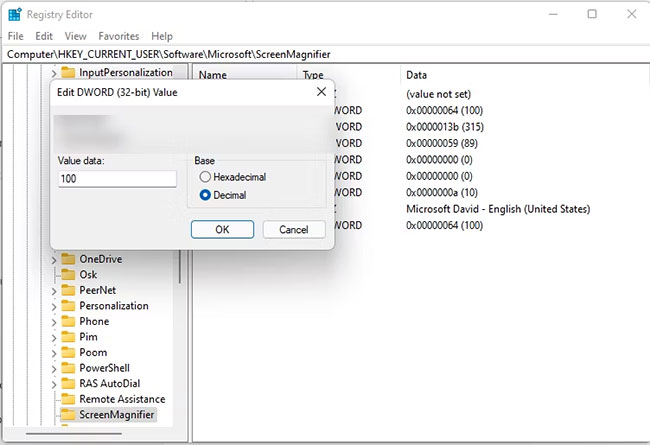
Task: Select the Decimal base option
Action: 205,195
